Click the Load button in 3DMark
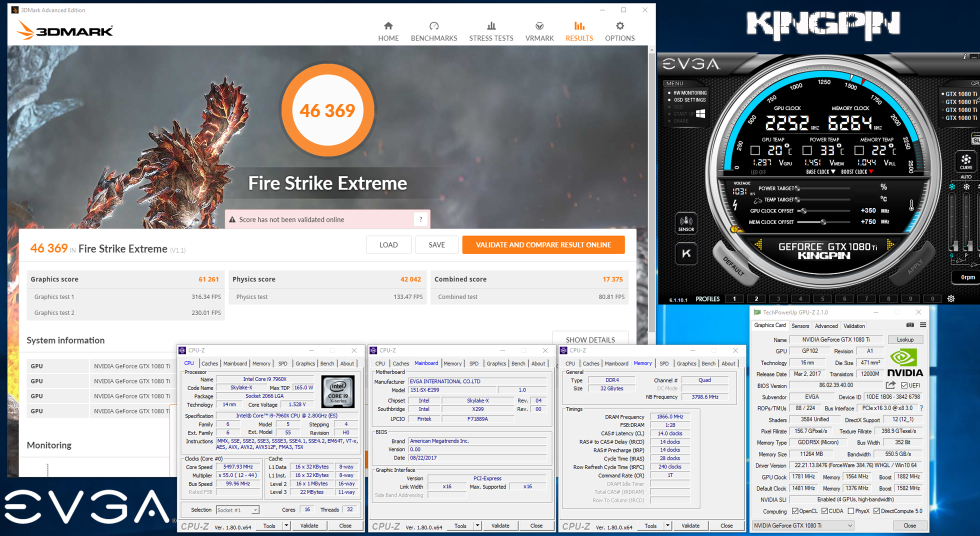The width and height of the screenshot is (980, 536). (388, 244)
